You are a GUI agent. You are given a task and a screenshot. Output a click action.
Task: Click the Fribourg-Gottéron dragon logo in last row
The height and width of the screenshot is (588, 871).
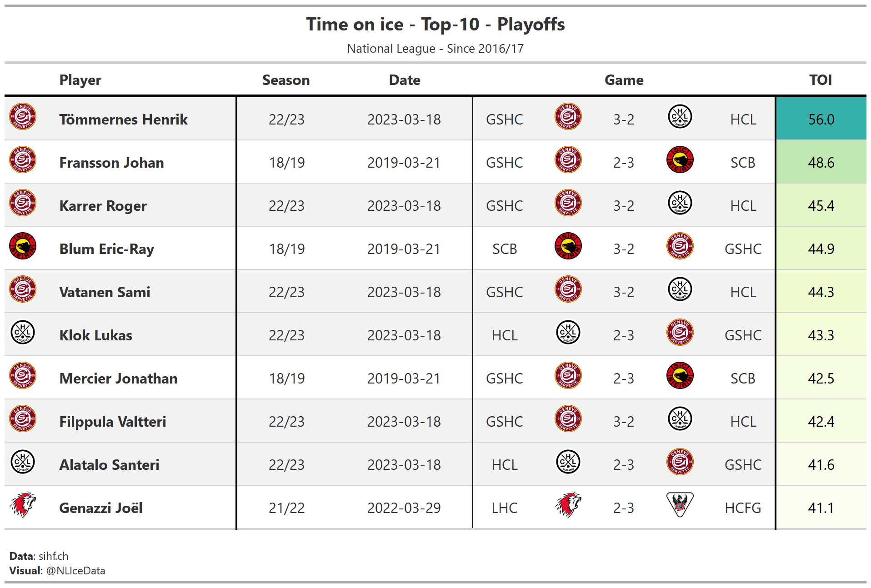click(x=680, y=505)
